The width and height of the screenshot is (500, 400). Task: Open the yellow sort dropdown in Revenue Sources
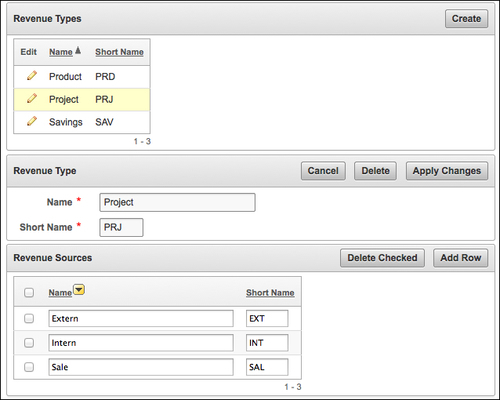(79, 290)
